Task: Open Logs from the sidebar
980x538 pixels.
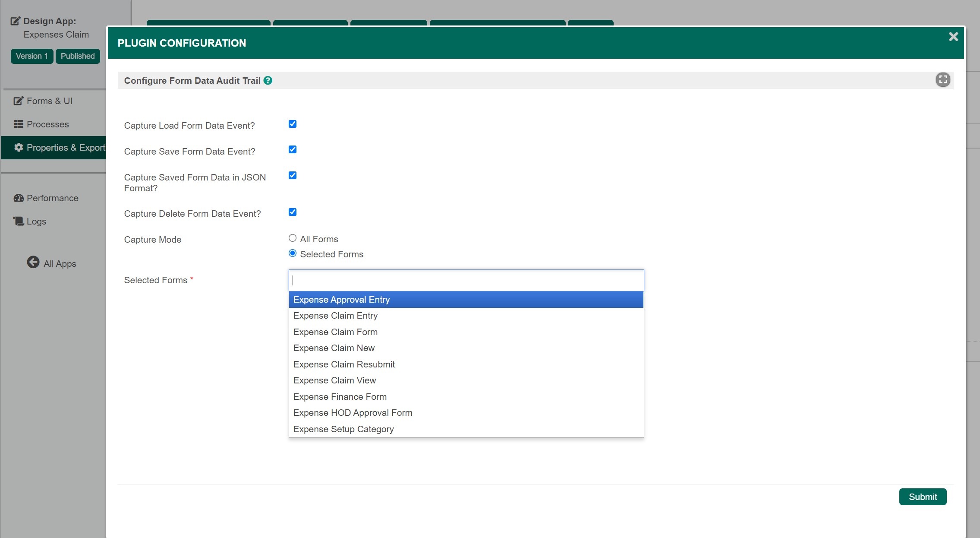Action: (36, 222)
